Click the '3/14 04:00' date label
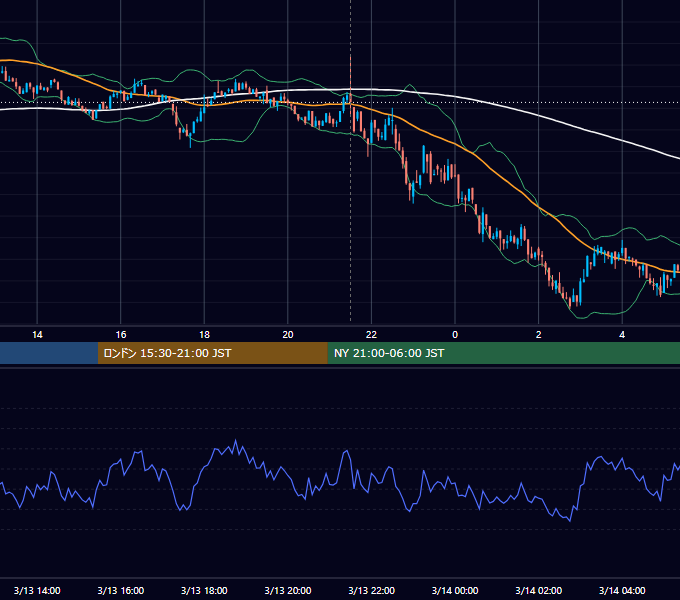The image size is (680, 600). pyautogui.click(x=622, y=590)
